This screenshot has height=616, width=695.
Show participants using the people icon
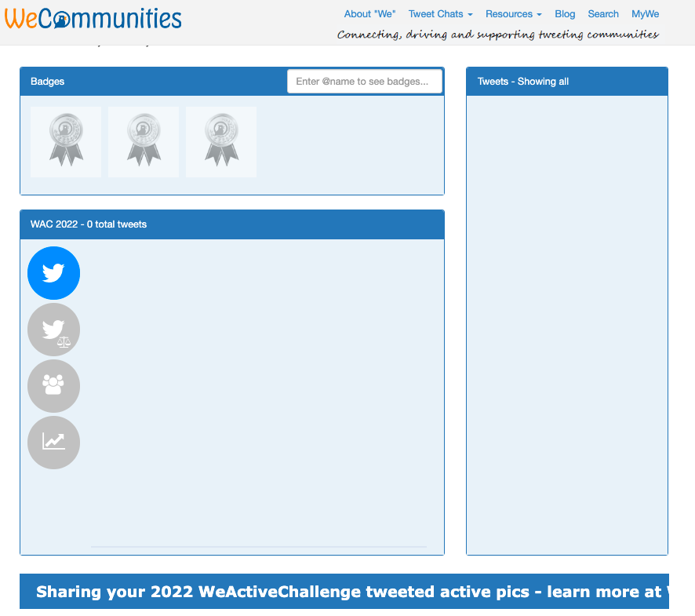click(53, 385)
